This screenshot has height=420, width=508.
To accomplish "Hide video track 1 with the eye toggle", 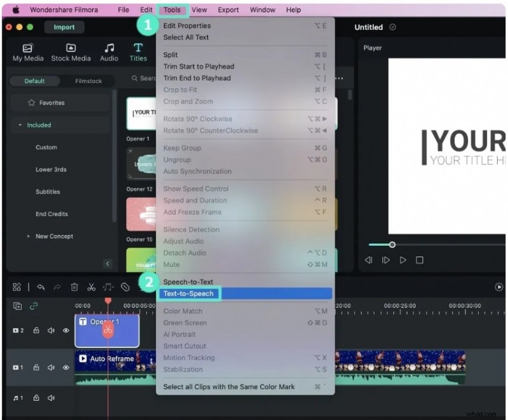I will 66,367.
